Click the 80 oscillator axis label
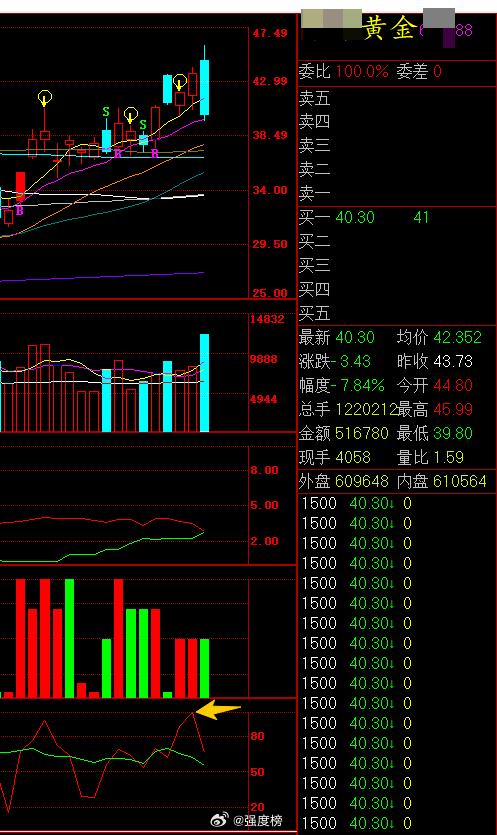497x835 pixels. (x=257, y=736)
